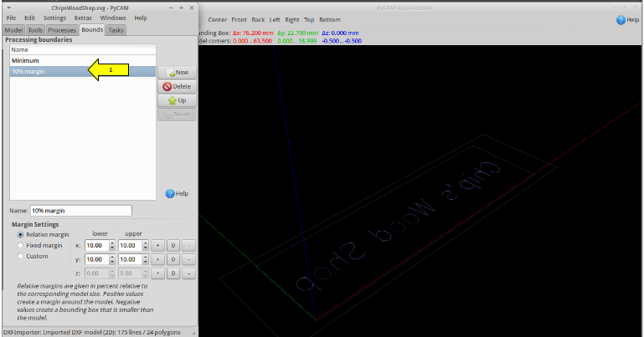644x337 pixels.
Task: Switch visualization to Back view
Action: coord(258,20)
